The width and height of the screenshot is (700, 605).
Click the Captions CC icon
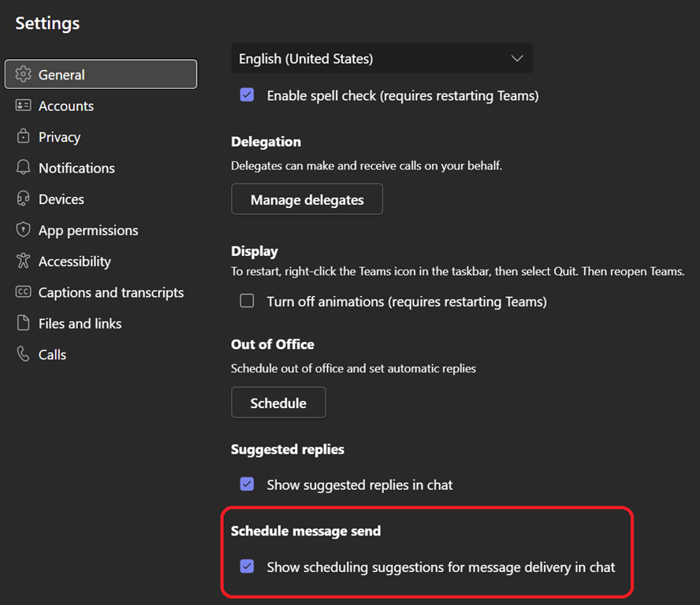pyautogui.click(x=24, y=292)
